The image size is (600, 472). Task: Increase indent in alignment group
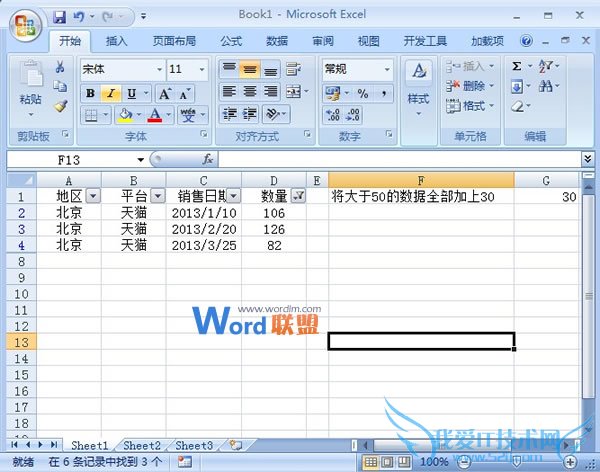(x=250, y=114)
